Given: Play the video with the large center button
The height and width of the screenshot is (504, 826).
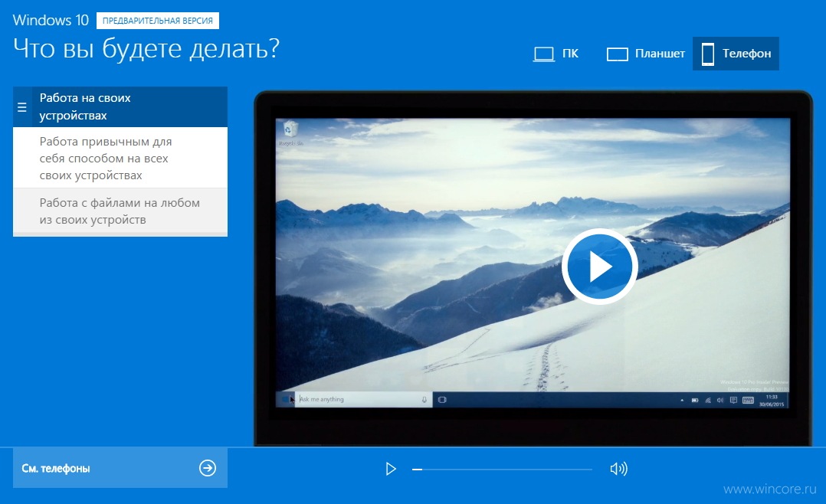Looking at the screenshot, I should pos(599,267).
